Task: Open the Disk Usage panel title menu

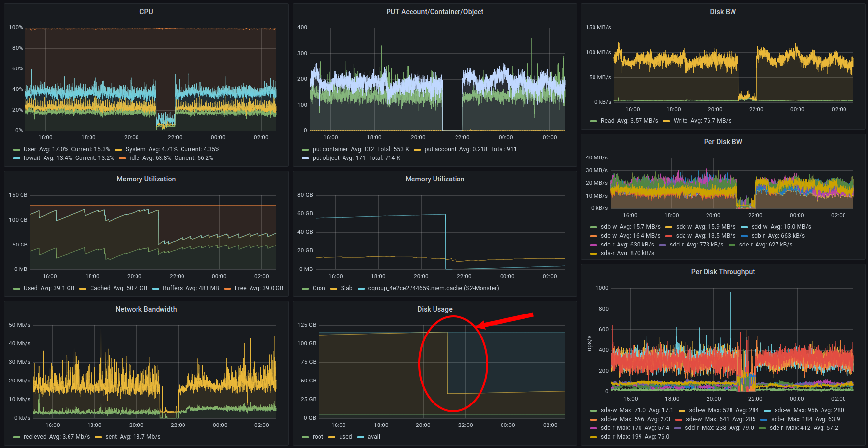Action: coord(434,309)
